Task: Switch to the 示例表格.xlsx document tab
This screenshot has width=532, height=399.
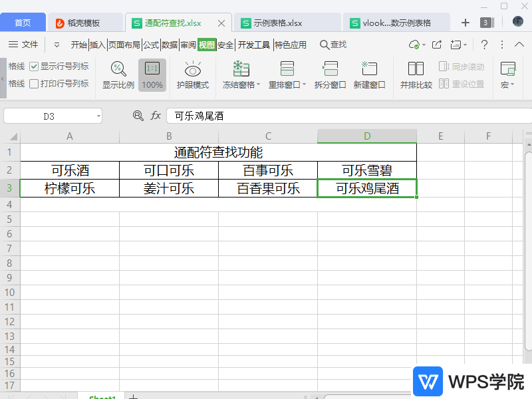Action: pos(278,23)
